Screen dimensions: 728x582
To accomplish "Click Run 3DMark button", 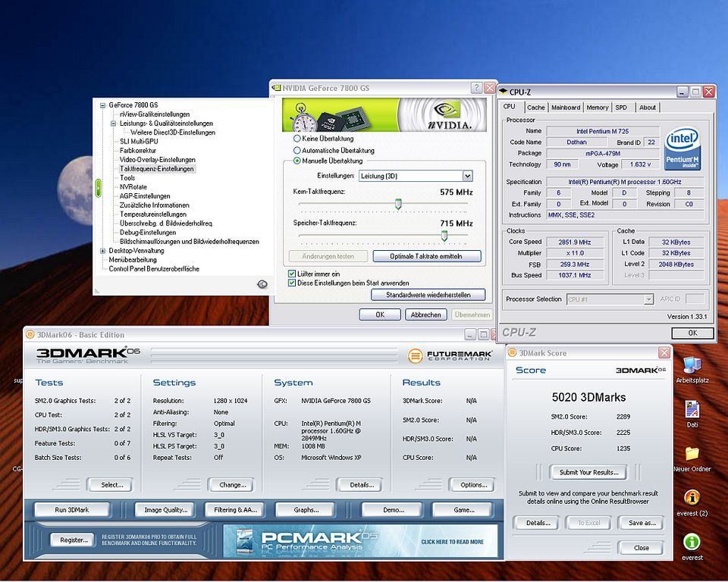I will click(71, 509).
